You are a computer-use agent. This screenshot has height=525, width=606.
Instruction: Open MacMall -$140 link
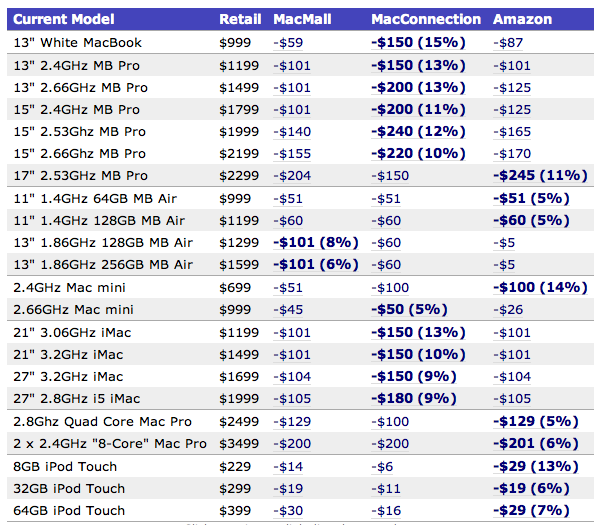(x=292, y=131)
